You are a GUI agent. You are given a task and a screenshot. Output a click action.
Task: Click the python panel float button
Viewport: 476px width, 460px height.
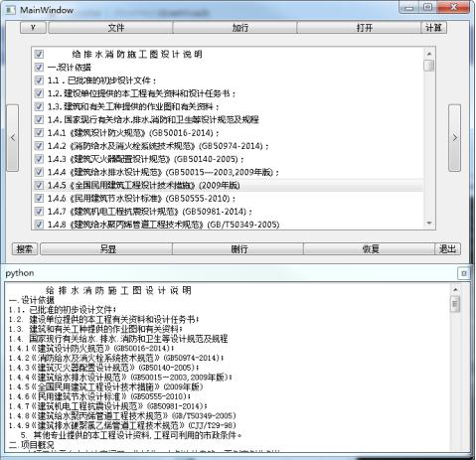[x=464, y=273]
